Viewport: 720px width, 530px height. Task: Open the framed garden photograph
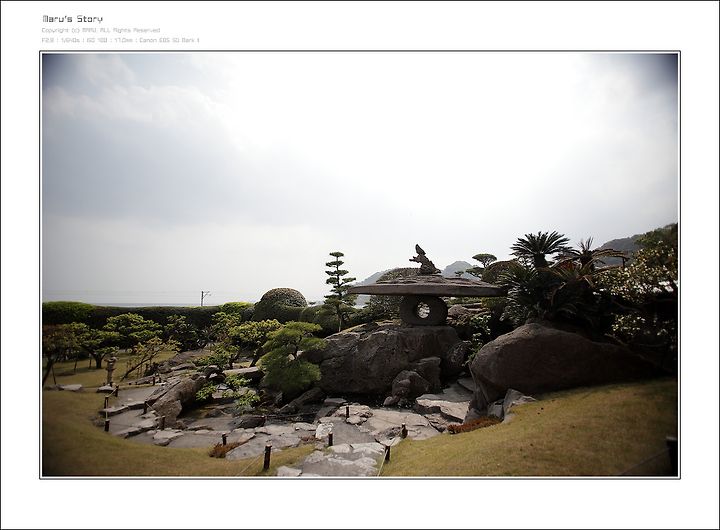coord(360,265)
